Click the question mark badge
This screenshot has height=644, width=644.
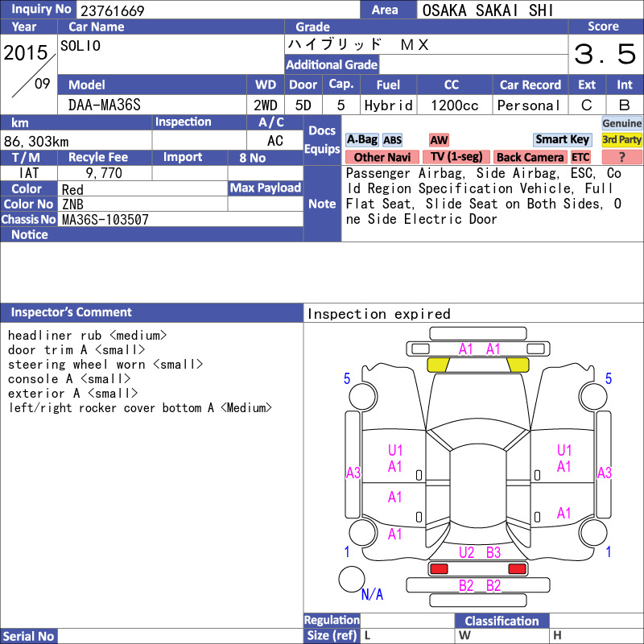tap(621, 157)
